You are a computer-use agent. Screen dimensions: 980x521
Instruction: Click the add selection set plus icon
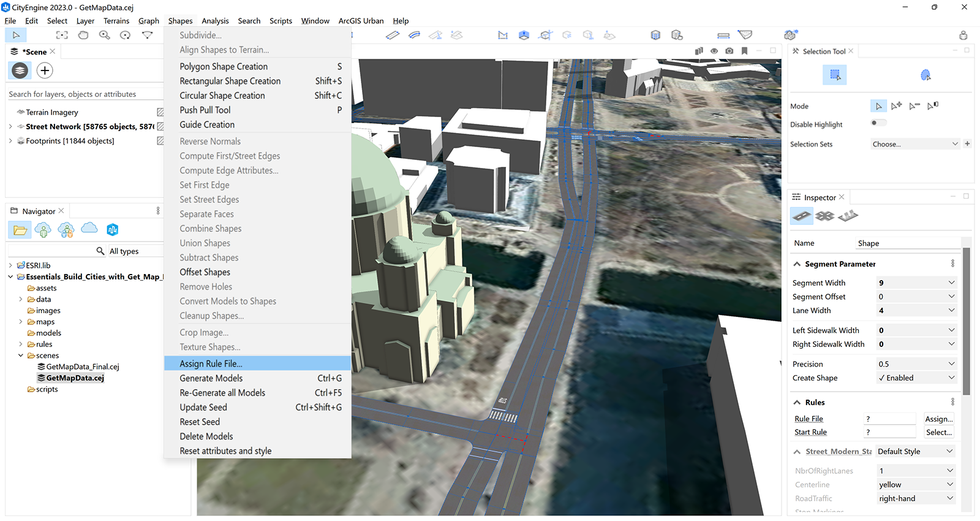coord(967,144)
